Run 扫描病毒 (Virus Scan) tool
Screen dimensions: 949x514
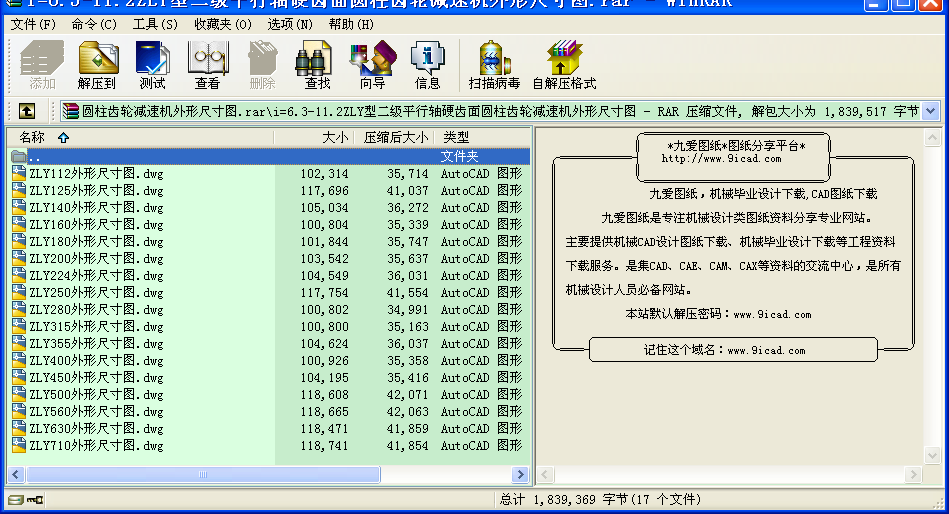click(494, 66)
